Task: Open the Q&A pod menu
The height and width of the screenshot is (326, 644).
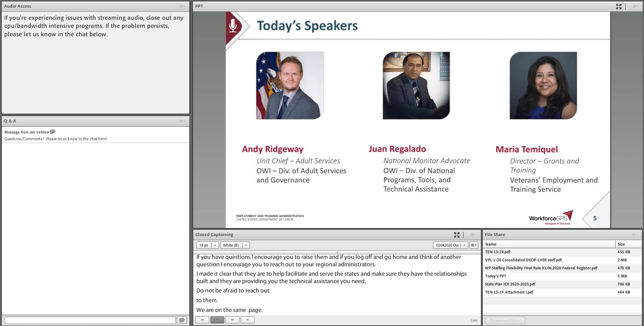Action: [x=182, y=121]
